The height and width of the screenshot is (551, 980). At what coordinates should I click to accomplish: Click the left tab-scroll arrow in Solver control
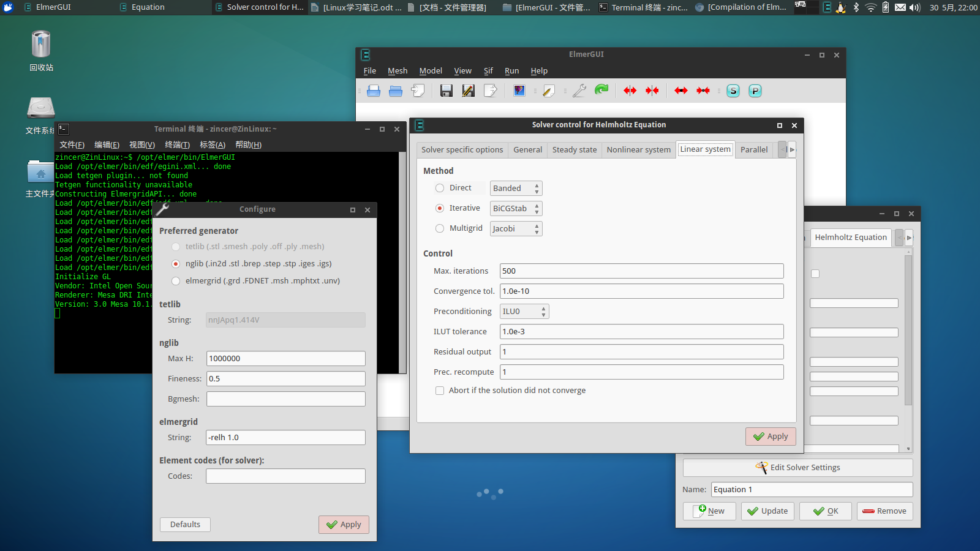[783, 149]
